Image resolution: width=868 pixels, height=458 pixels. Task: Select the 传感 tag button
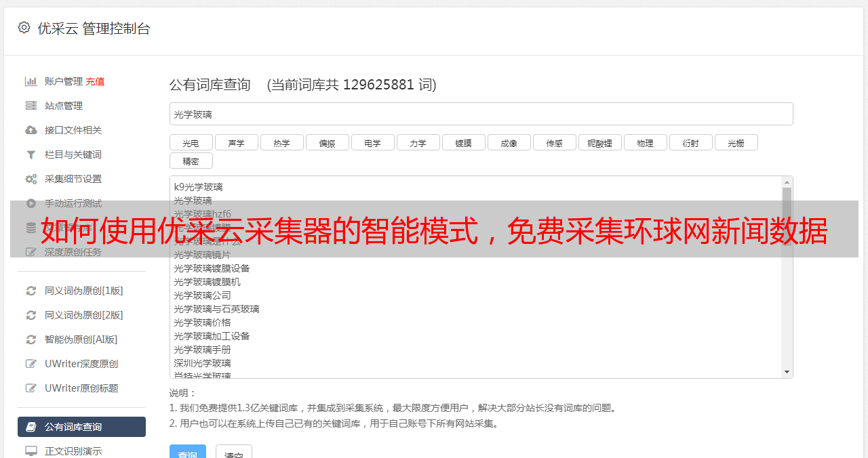[555, 143]
